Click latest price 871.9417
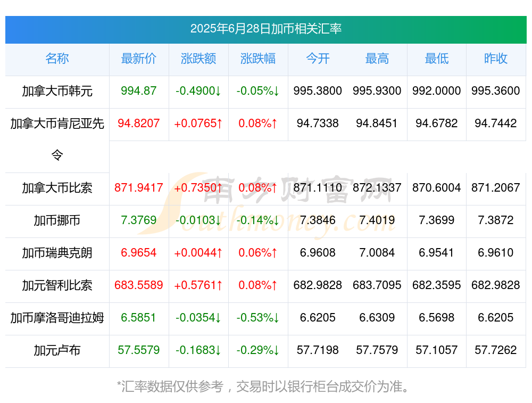This screenshot has width=532, height=403. point(139,187)
